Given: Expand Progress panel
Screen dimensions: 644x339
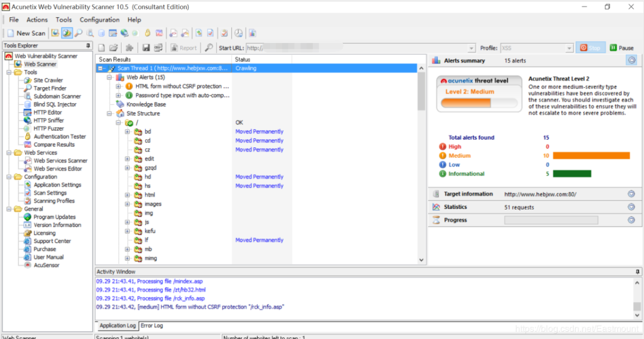Looking at the screenshot, I should coord(631,220).
